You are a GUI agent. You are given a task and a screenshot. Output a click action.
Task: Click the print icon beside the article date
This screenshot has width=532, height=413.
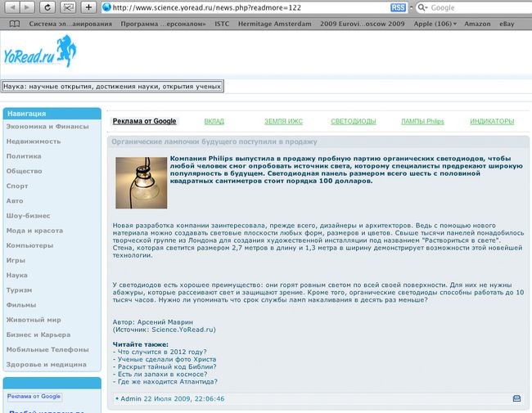point(516,398)
